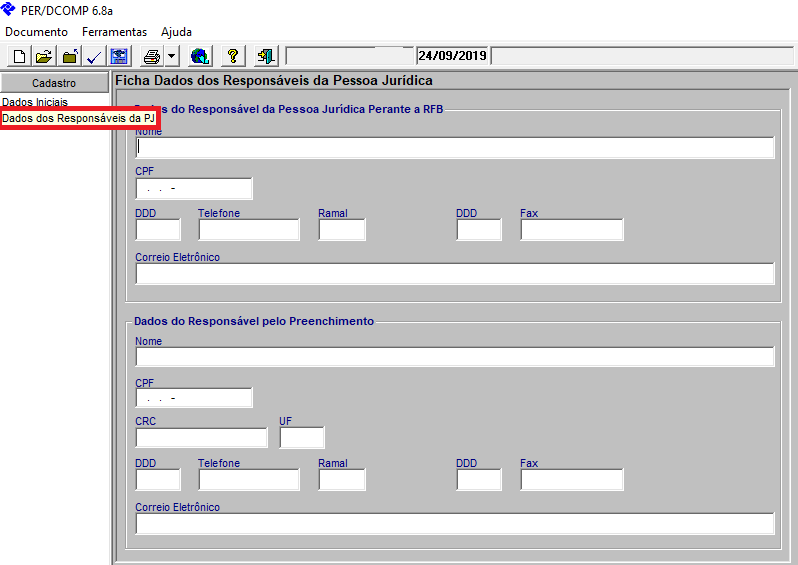Click the blue checkmark verify icon

coord(94,56)
